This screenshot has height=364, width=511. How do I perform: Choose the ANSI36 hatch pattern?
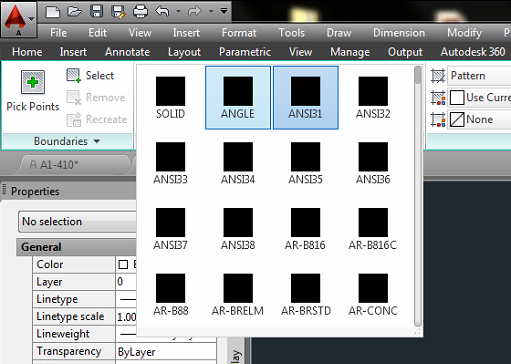(373, 163)
